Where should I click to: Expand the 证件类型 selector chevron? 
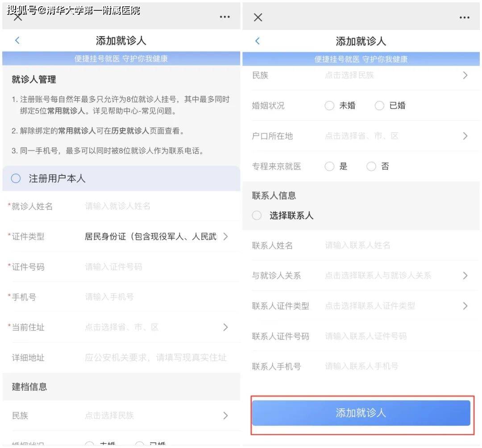point(225,236)
